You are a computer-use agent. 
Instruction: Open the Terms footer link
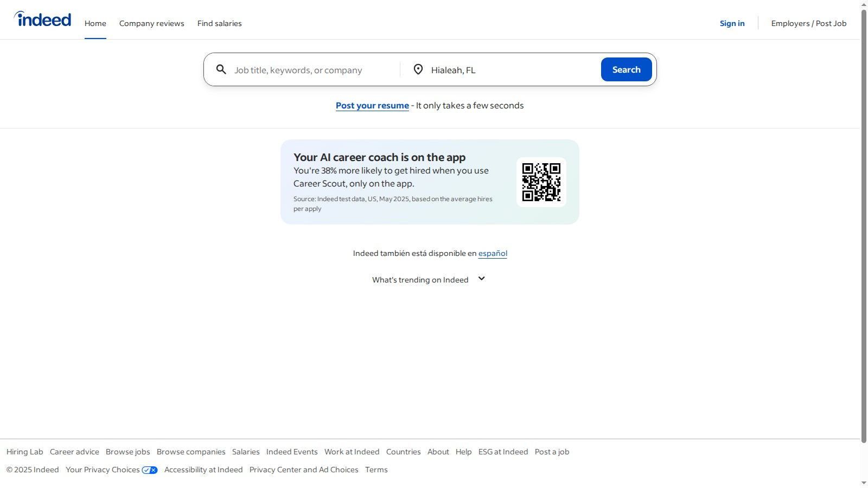point(376,470)
